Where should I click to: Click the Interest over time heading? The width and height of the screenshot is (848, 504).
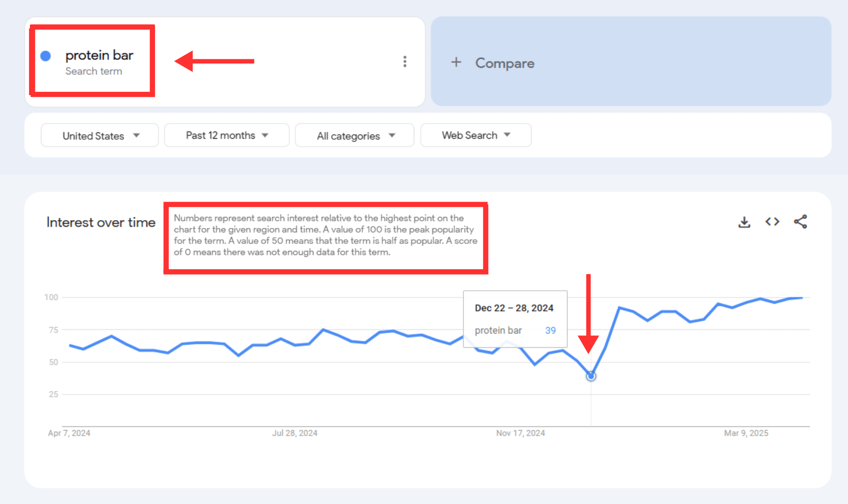[x=101, y=222]
